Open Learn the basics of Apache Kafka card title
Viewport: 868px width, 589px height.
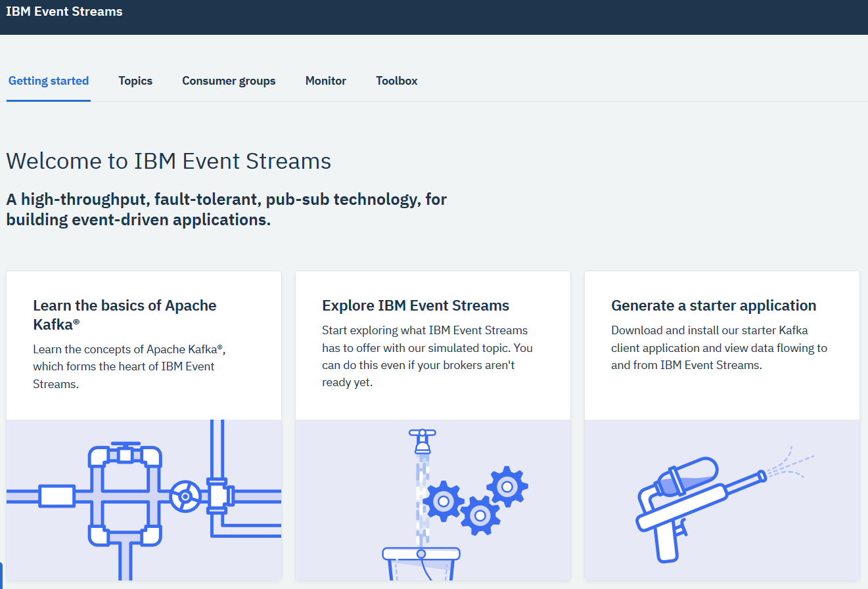tap(125, 315)
